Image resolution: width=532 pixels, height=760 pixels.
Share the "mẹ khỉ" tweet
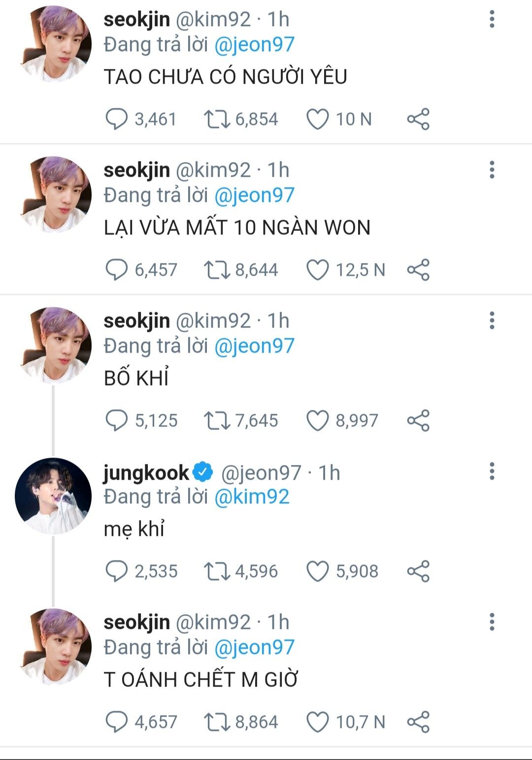pyautogui.click(x=418, y=571)
